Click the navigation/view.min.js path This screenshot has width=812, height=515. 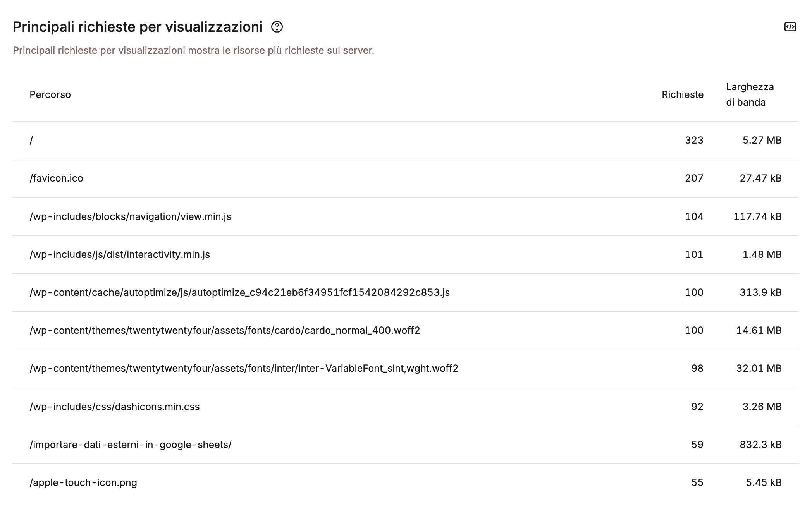tap(130, 216)
